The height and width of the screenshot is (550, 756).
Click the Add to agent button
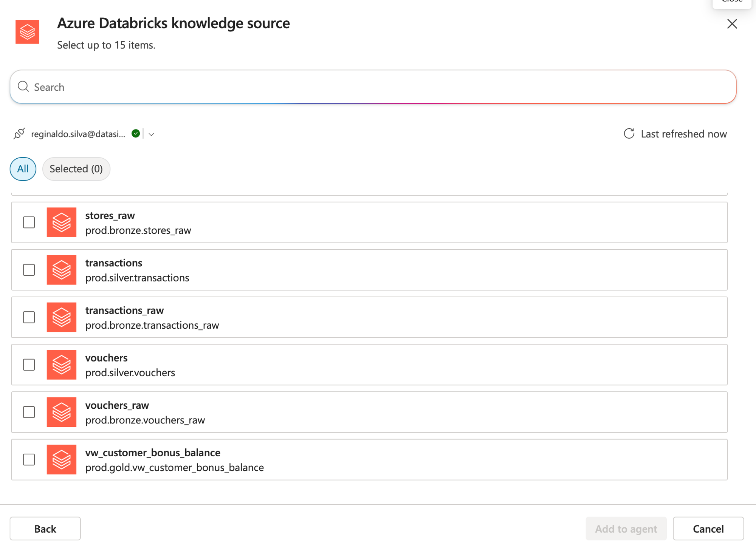coord(626,528)
